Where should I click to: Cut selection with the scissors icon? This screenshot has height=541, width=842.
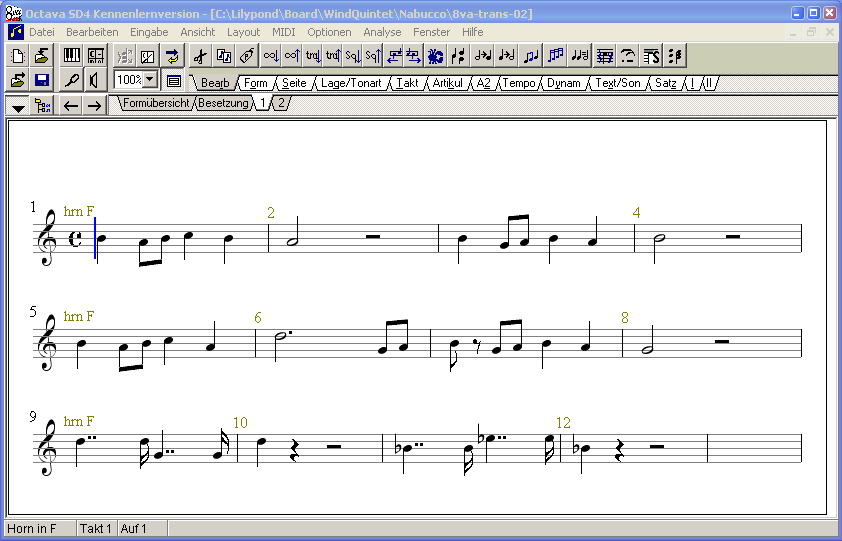pyautogui.click(x=200, y=56)
